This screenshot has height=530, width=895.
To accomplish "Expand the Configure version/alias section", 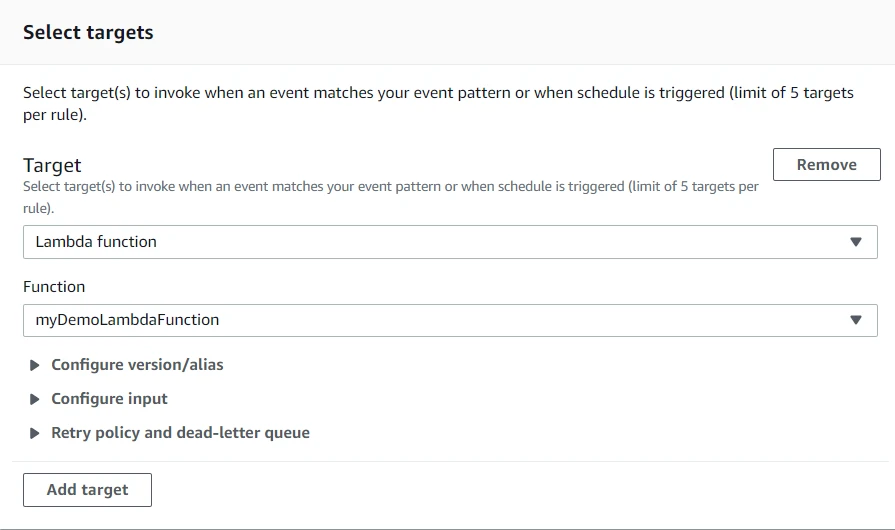I will coord(137,365).
